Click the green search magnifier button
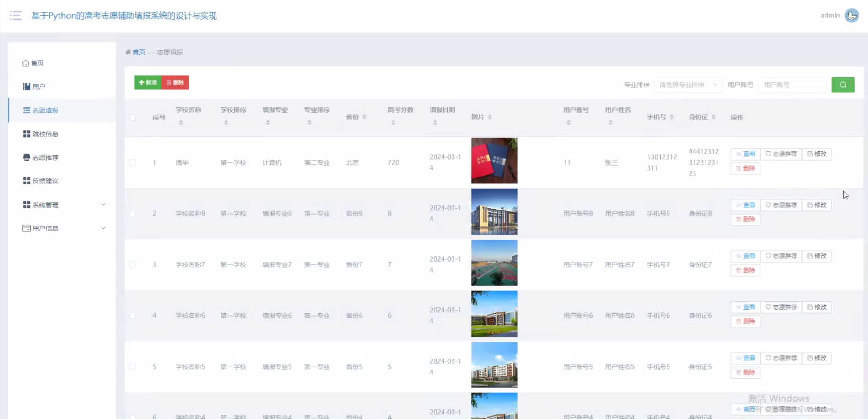868x419 pixels. coord(843,85)
